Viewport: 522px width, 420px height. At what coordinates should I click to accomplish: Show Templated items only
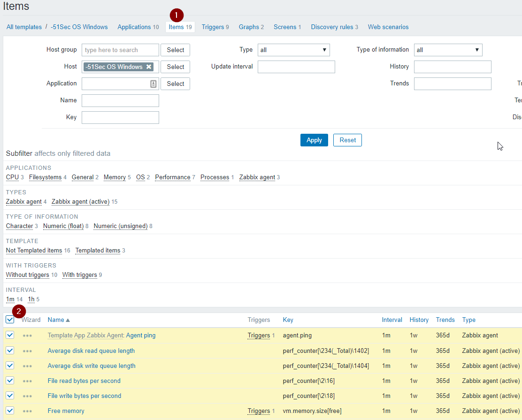[x=98, y=250]
